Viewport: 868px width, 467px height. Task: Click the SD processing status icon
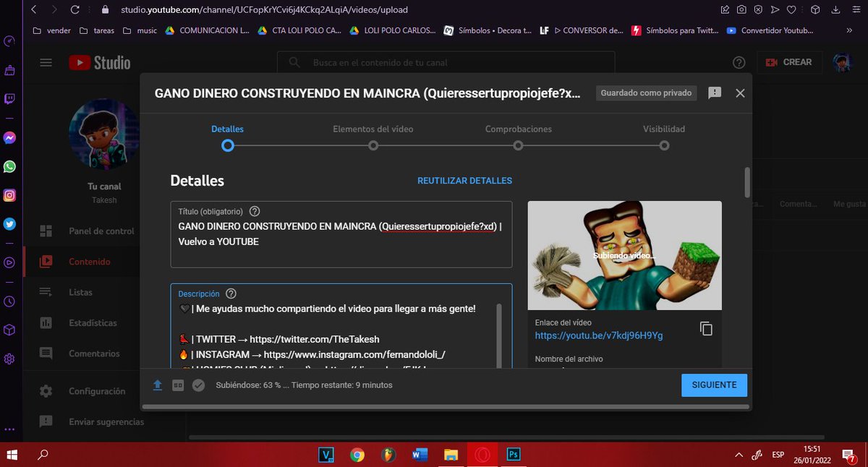178,385
